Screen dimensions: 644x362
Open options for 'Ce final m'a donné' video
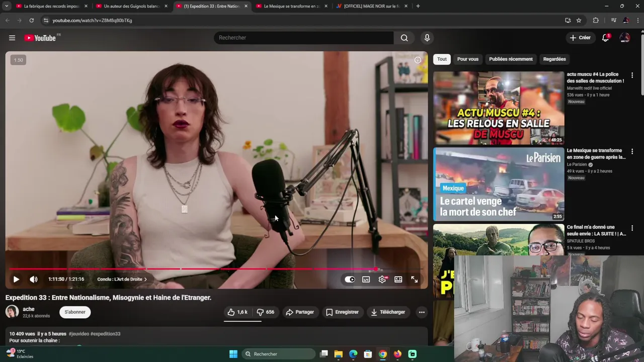point(632,227)
